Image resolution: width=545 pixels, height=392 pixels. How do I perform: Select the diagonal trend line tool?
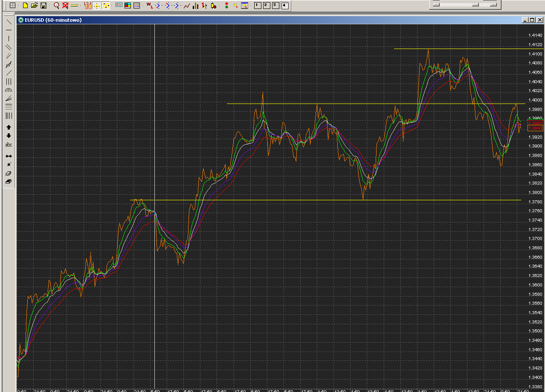9,21
